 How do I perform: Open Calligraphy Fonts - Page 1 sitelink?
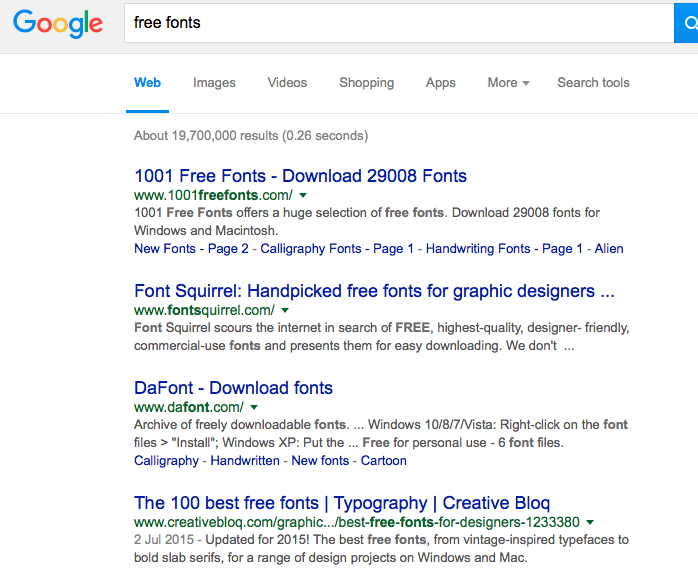coord(337,248)
